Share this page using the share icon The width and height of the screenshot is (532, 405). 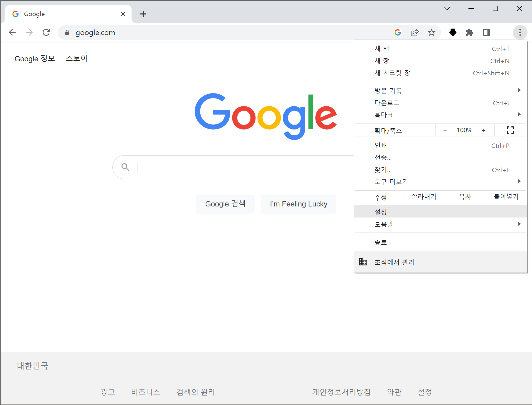tap(415, 32)
